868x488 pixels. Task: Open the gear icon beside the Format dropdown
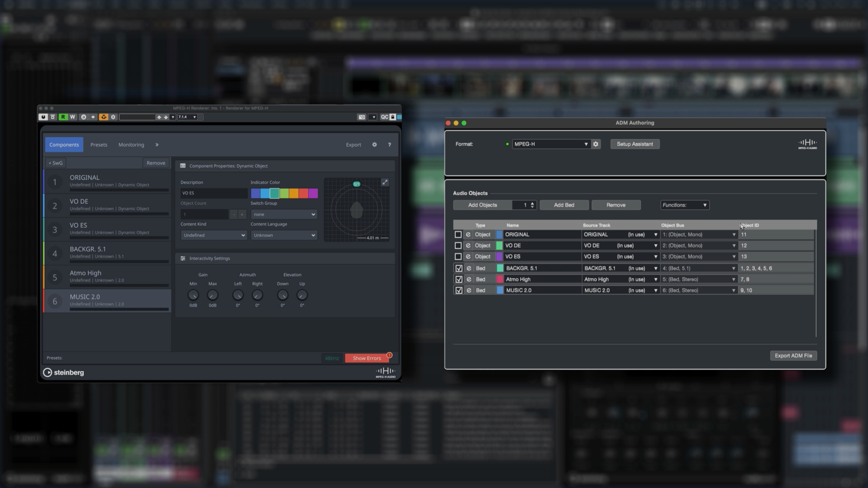pyautogui.click(x=595, y=144)
